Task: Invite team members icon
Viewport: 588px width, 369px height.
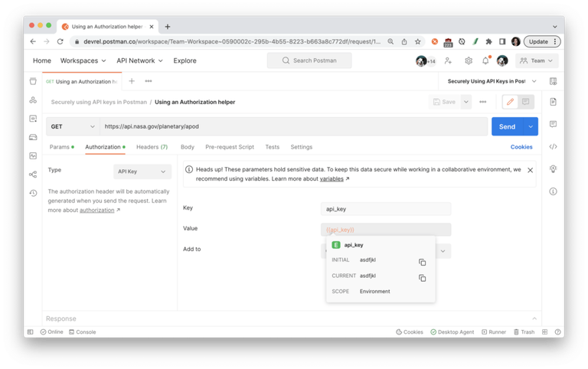Action: (448, 60)
